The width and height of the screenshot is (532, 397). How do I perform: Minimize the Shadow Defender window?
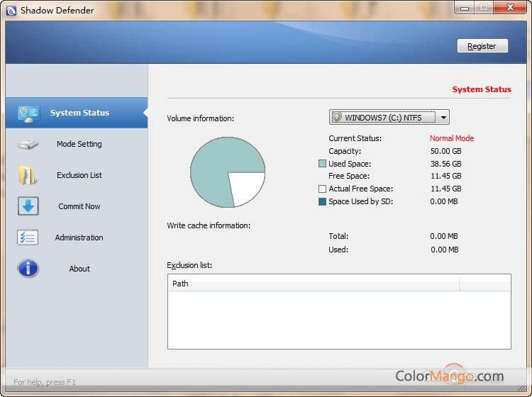coord(465,8)
